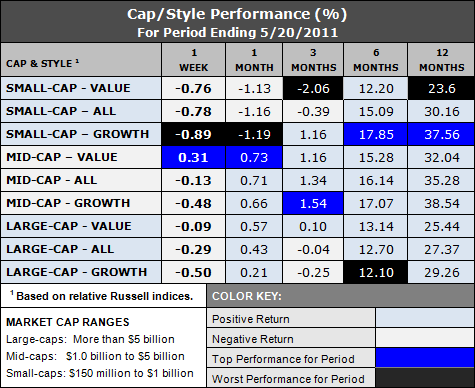
Task: Click the blue Top Performance color swatch
Action: [x=425, y=358]
